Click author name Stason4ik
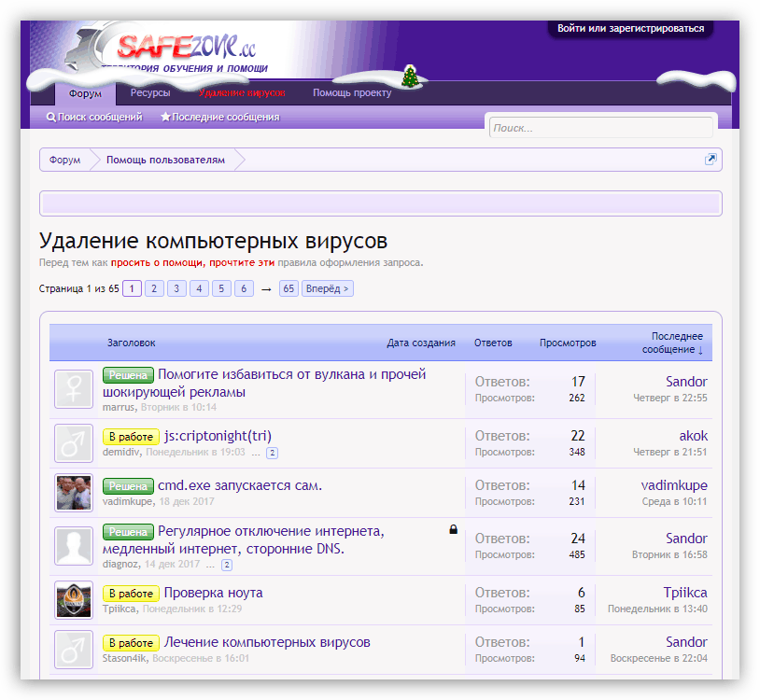Image resolution: width=760 pixels, height=700 pixels. pyautogui.click(x=125, y=658)
